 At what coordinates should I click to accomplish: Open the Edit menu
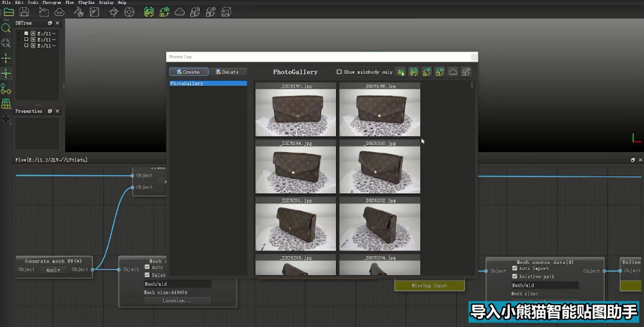click(19, 2)
